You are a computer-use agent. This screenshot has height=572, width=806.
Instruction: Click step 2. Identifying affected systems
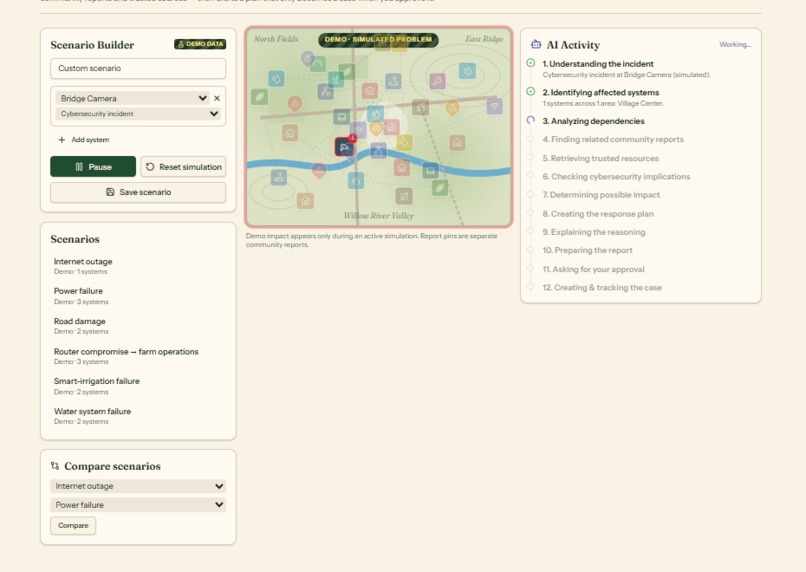(x=600, y=93)
